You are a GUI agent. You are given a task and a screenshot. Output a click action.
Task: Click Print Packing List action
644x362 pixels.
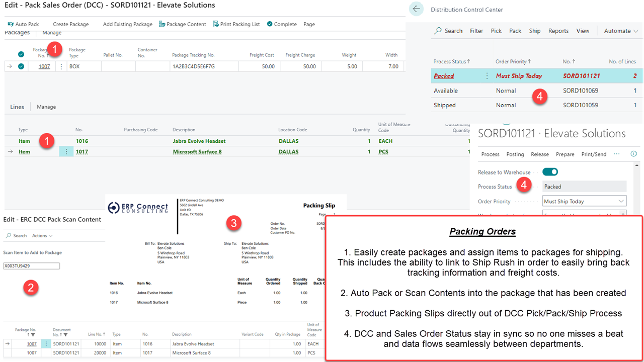(x=236, y=24)
